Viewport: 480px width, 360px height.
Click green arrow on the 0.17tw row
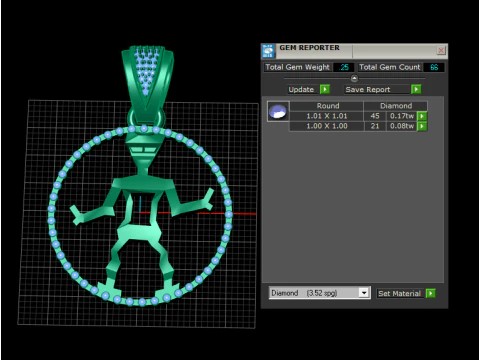click(422, 116)
